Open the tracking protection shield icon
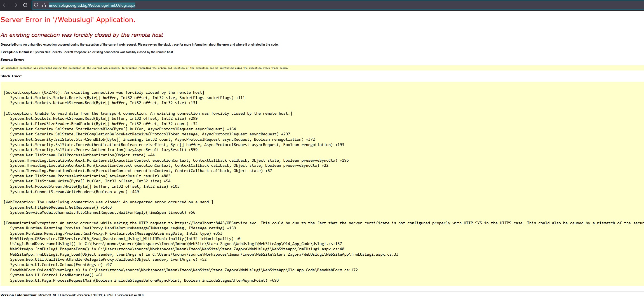The height and width of the screenshot is (299, 644). tap(36, 5)
